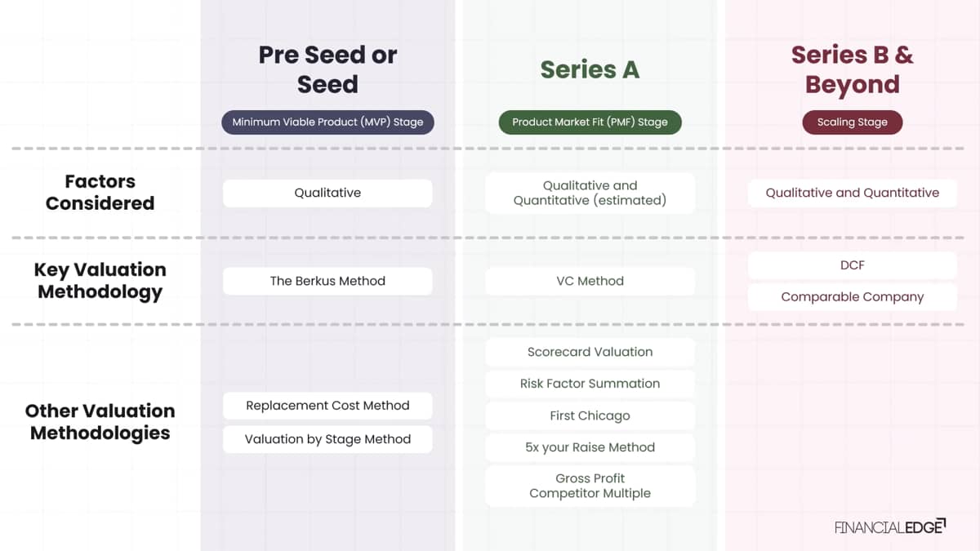The width and height of the screenshot is (980, 551).
Task: Click the Risk Factor Summation box
Action: click(590, 384)
